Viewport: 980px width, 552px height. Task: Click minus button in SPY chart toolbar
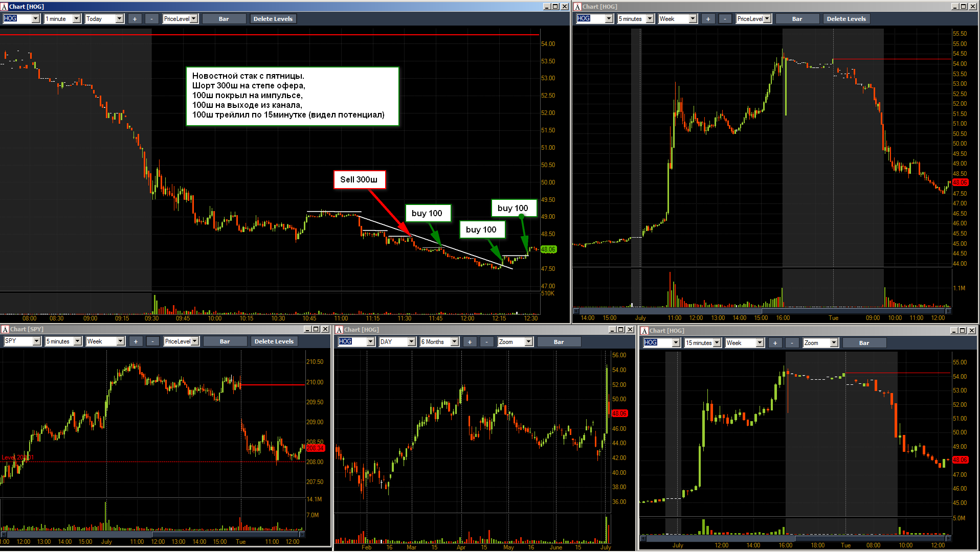pos(152,341)
